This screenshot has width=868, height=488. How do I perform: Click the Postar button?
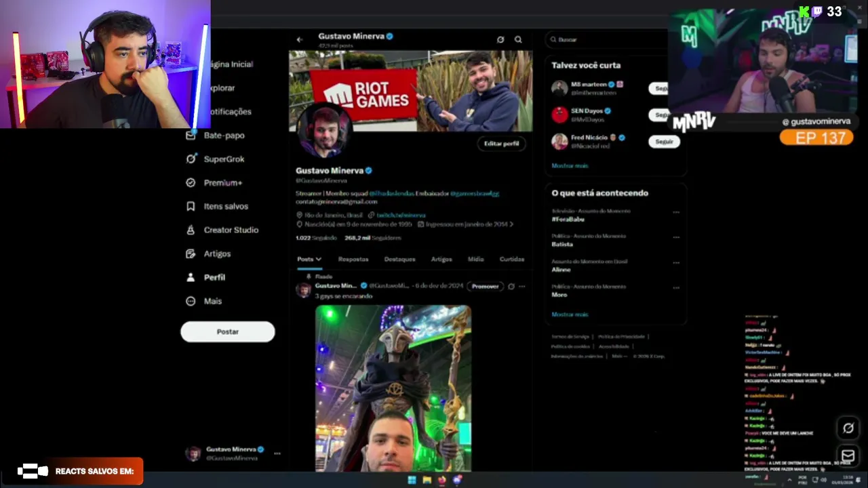228,331
